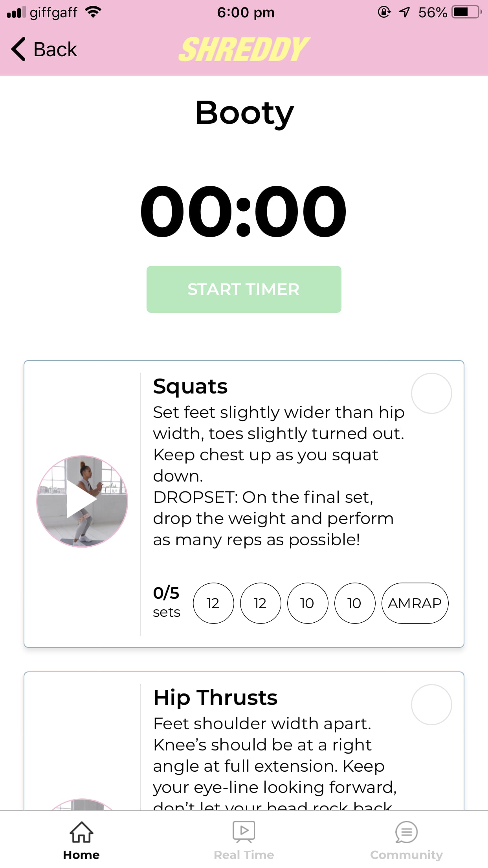
Task: Tap the SHREDDY logo in header
Action: 244,49
